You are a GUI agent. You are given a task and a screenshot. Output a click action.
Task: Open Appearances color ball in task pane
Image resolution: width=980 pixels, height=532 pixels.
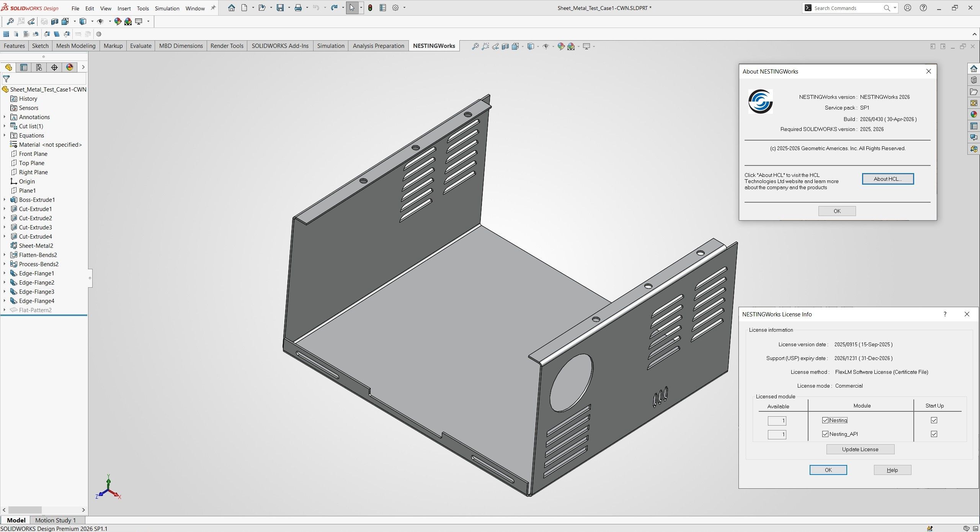pyautogui.click(x=974, y=115)
